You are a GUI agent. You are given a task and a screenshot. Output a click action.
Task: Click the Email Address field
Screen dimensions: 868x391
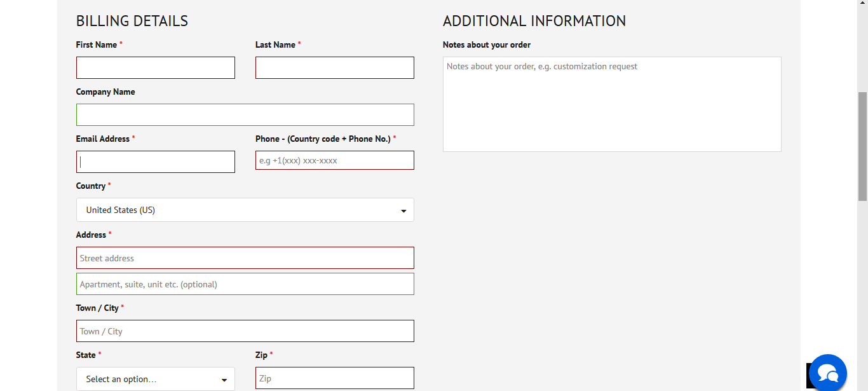[155, 161]
